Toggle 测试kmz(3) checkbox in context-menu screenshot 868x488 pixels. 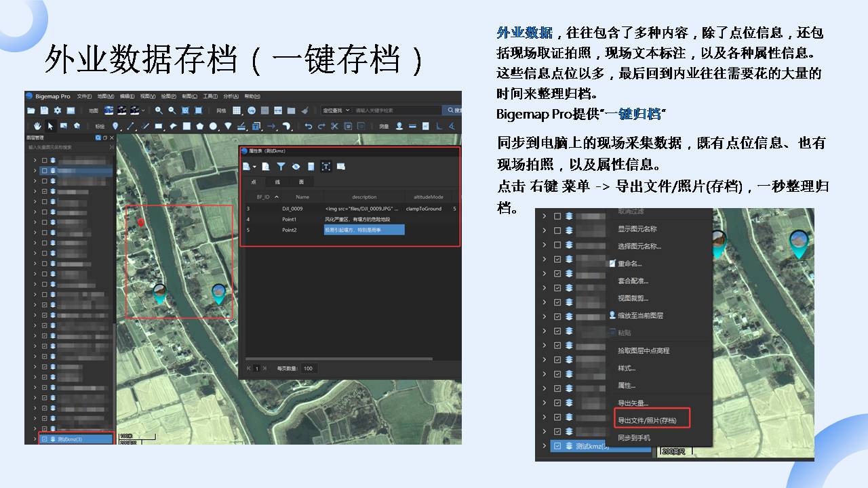pos(557,446)
